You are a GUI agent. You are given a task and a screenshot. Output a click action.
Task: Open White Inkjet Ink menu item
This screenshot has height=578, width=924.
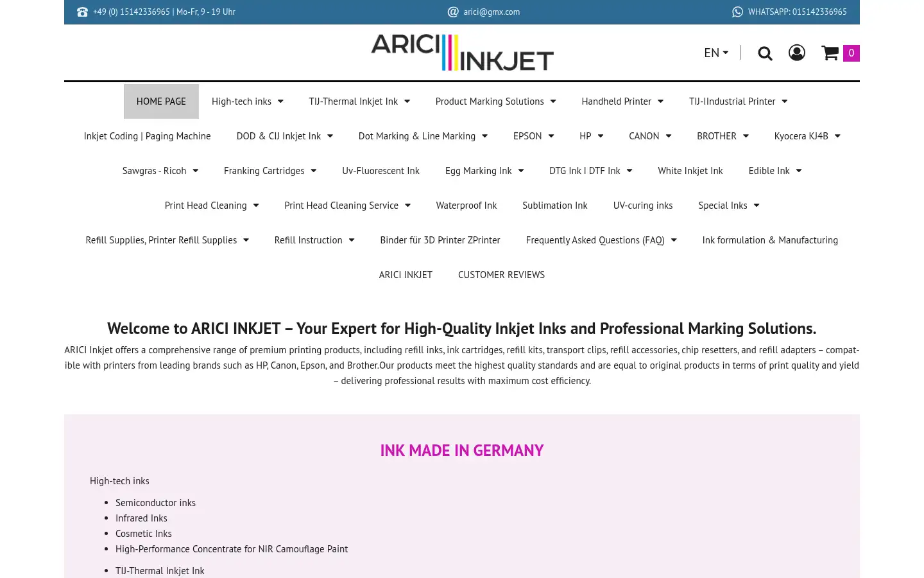(x=690, y=171)
